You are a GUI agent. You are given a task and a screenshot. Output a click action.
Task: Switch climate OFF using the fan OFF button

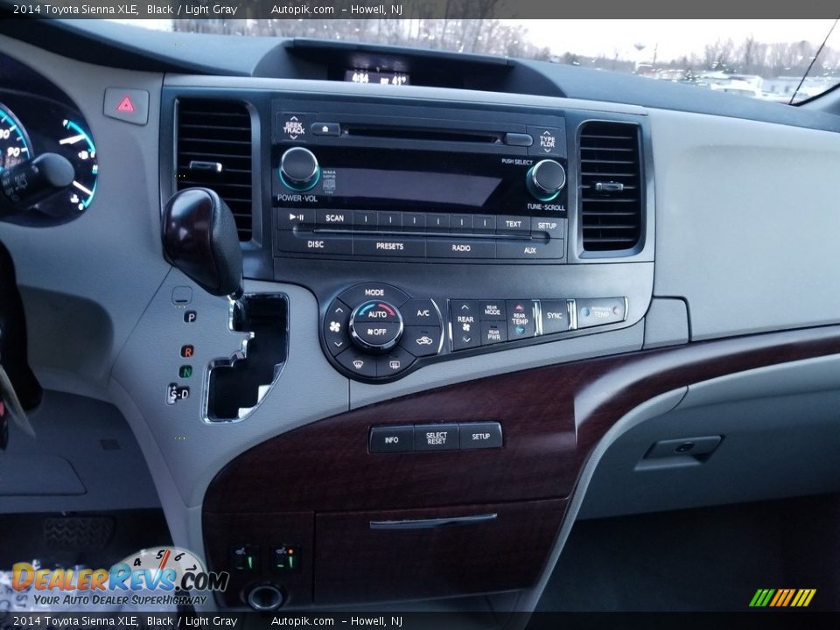377,332
